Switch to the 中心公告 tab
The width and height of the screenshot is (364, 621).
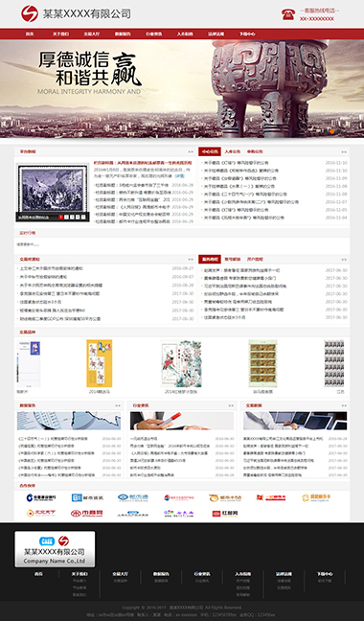point(210,151)
